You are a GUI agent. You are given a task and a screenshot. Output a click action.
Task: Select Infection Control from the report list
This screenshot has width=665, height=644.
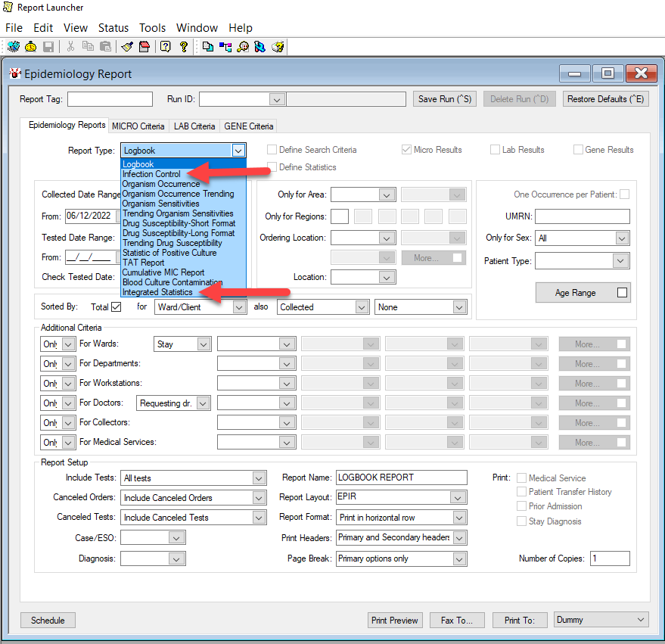[x=151, y=174]
